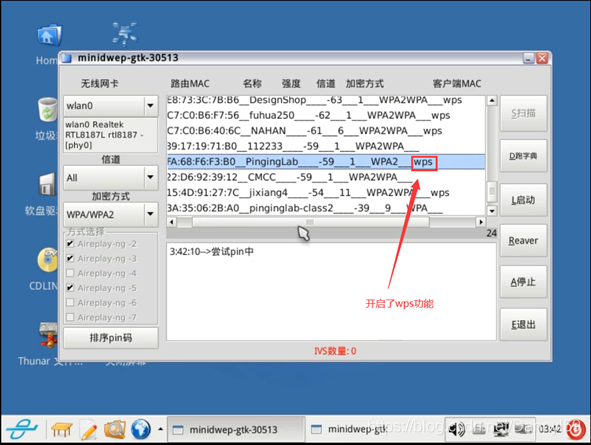Click the E退出 exit button
The width and height of the screenshot is (591, 445).
pos(523,325)
